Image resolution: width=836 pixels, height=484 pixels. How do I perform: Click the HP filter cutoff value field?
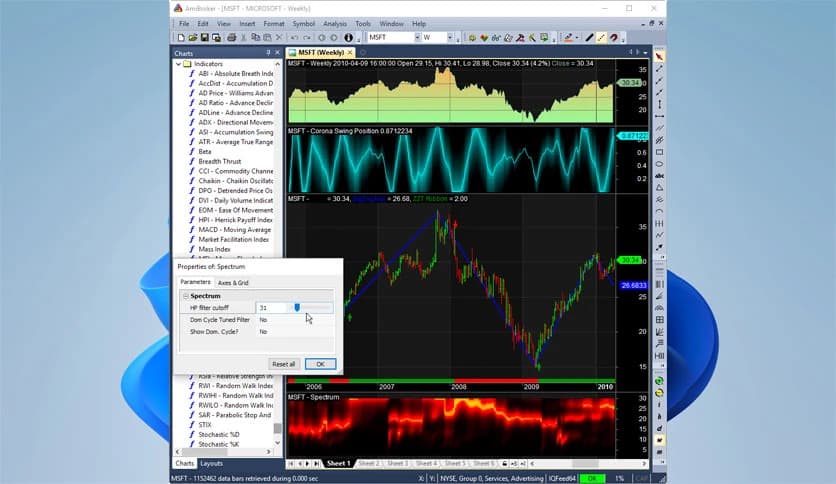point(272,308)
